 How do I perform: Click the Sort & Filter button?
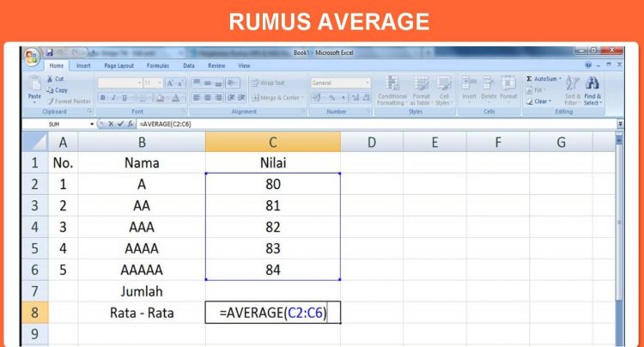pyautogui.click(x=572, y=90)
